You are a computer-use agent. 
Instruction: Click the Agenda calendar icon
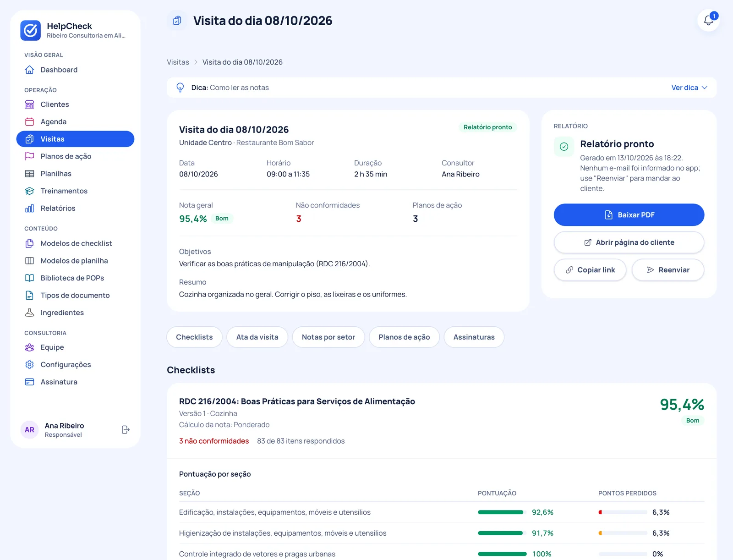click(x=29, y=122)
